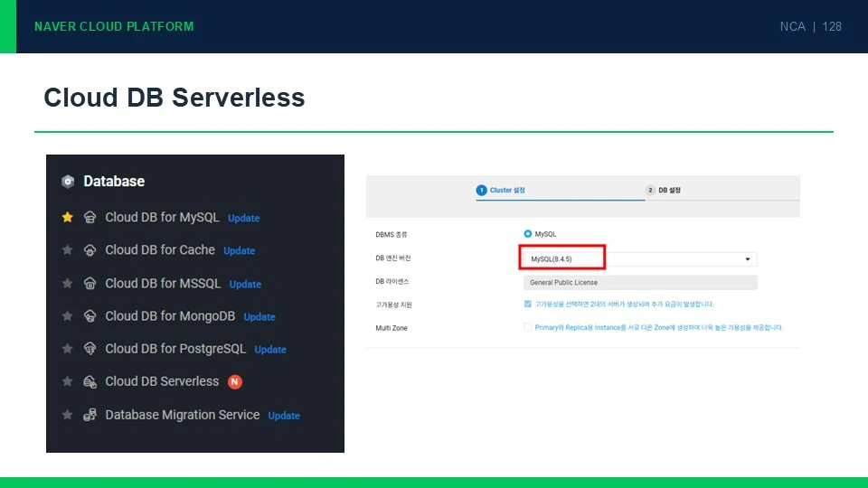Open Cloud DB Serverless

pos(162,381)
